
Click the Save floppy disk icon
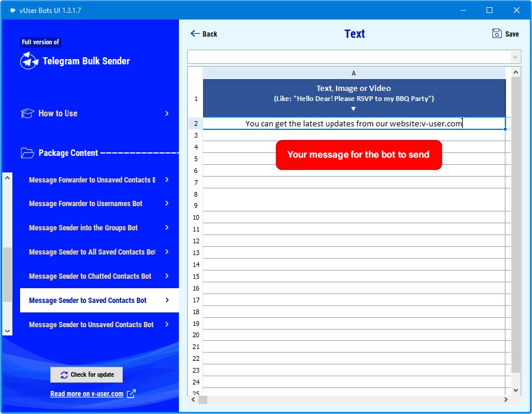click(497, 34)
